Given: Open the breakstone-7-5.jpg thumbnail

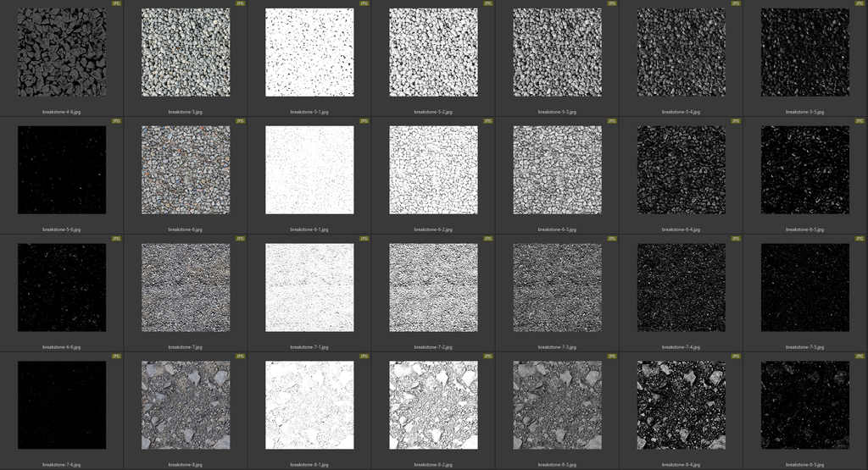Looking at the screenshot, I should (x=805, y=288).
